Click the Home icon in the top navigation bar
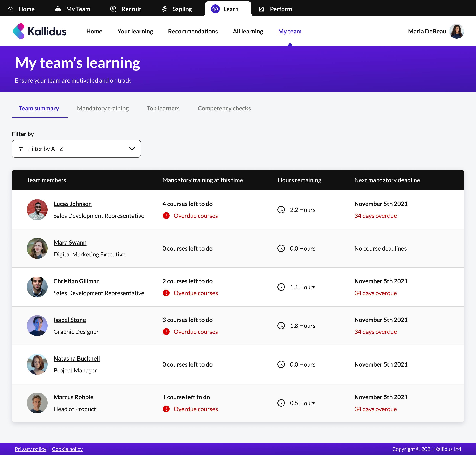 (x=10, y=9)
